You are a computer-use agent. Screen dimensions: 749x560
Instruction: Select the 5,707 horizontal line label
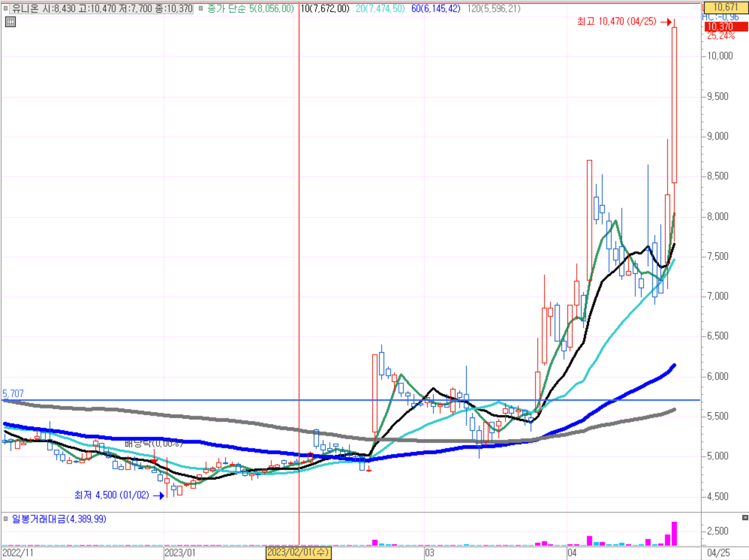click(13, 394)
